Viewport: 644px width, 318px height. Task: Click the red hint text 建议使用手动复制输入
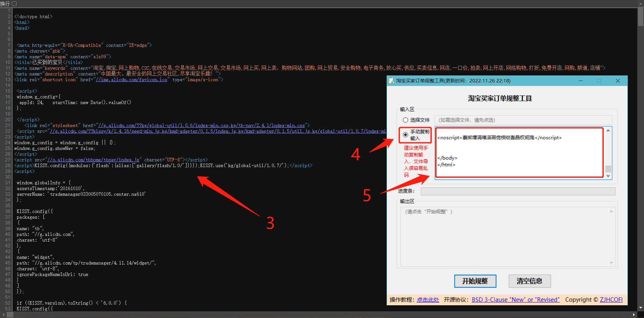[x=416, y=161]
